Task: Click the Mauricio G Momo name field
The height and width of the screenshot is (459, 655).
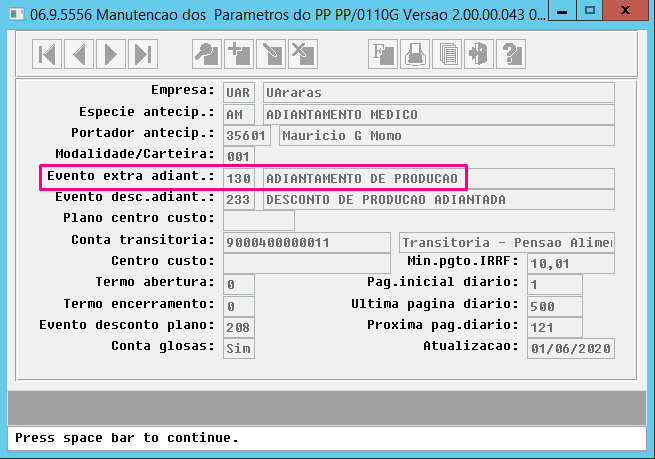Action: [x=447, y=136]
